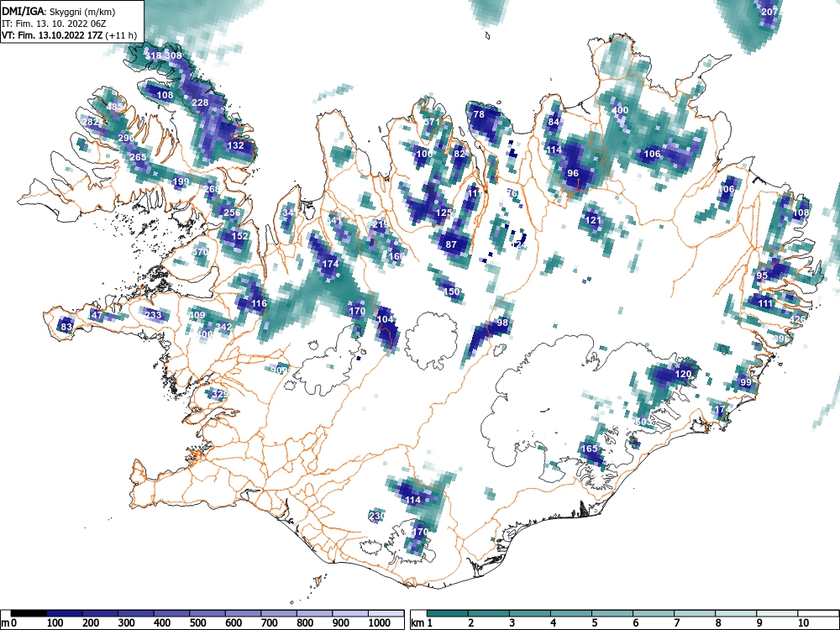The width and height of the screenshot is (840, 630).
Task: Click the 1000 legend tick label
Action: tap(380, 622)
